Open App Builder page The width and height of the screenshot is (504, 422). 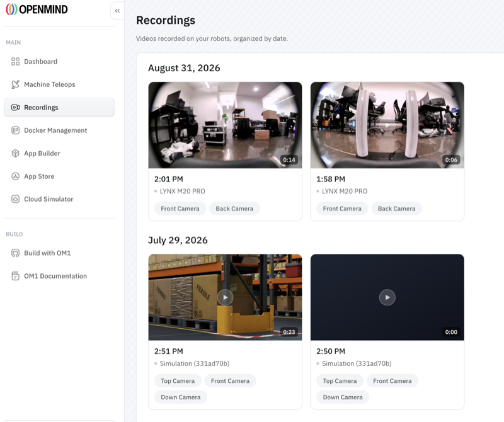[59, 153]
